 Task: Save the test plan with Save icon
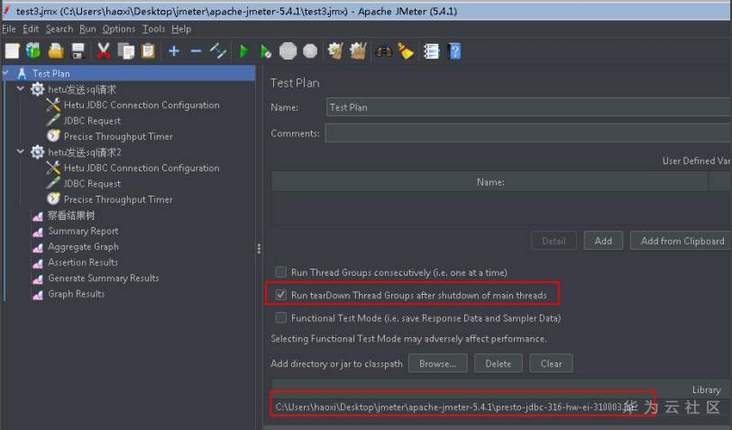[x=78, y=51]
